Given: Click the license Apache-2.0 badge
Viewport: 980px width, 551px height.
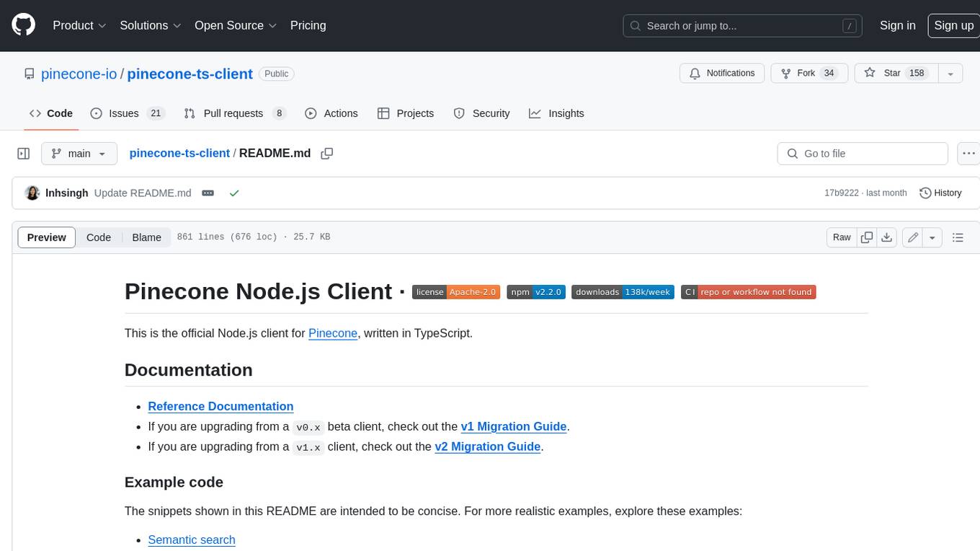Looking at the screenshot, I should tap(456, 292).
